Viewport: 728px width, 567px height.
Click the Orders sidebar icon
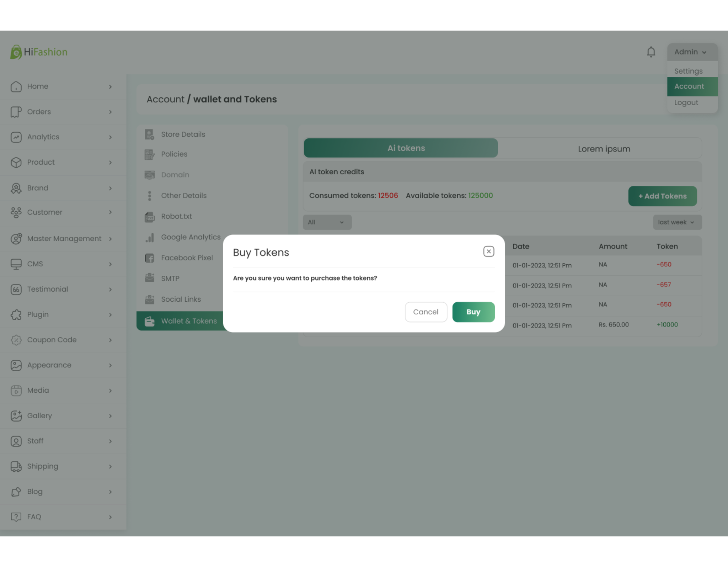click(x=16, y=112)
